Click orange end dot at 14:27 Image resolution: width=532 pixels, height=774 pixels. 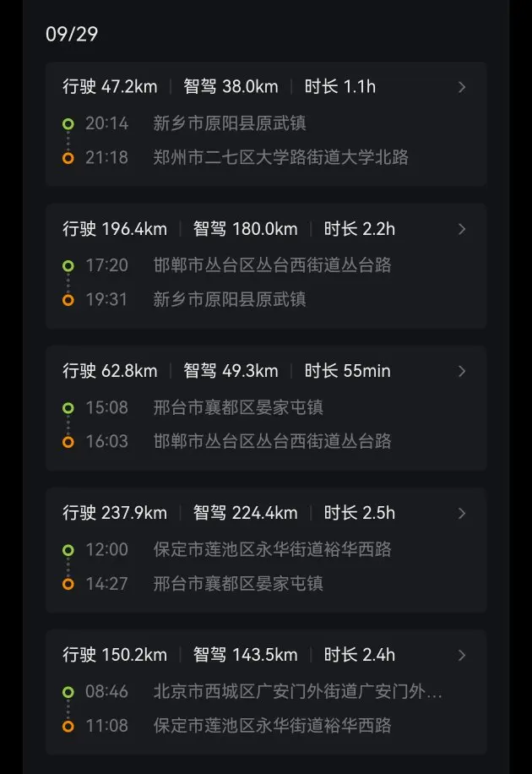[68, 584]
